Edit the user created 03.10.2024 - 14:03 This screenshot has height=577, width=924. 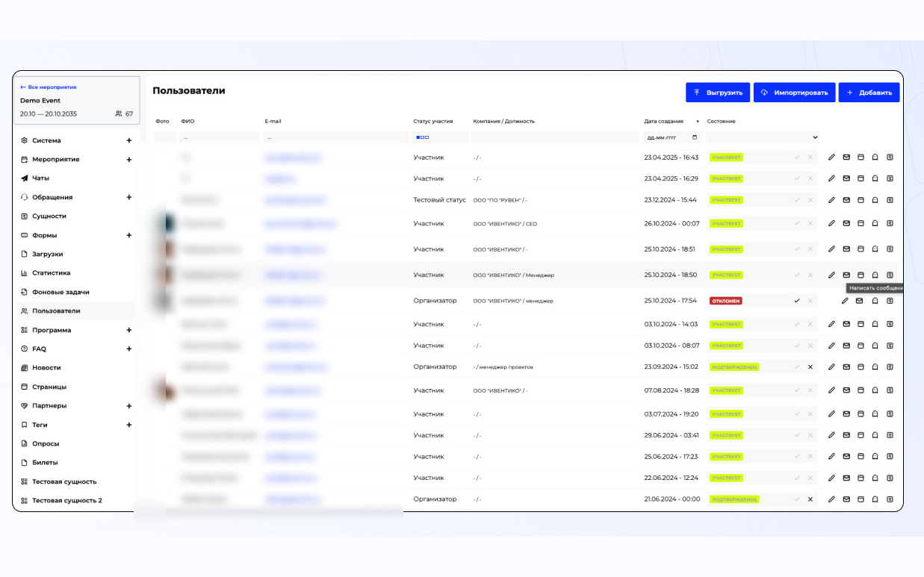click(831, 324)
